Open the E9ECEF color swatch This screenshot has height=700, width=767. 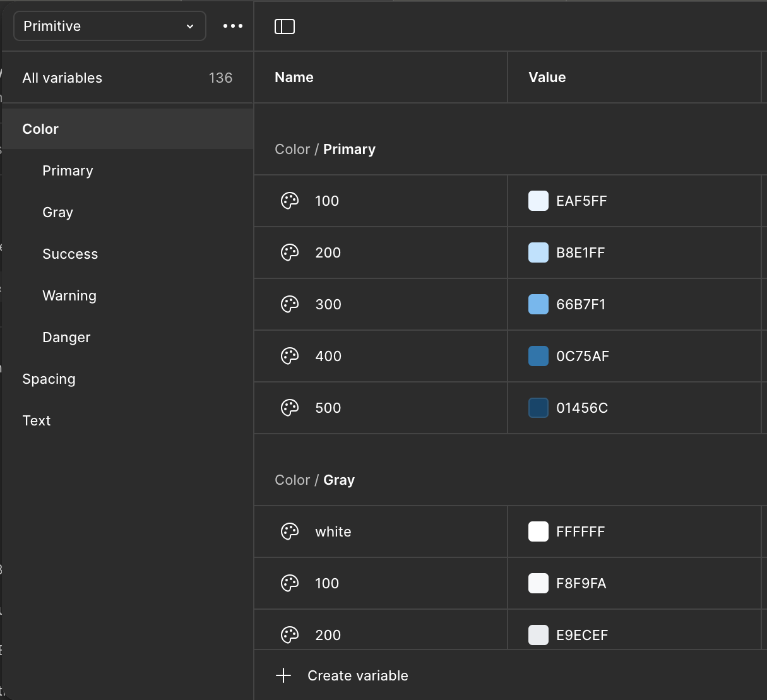(x=538, y=635)
